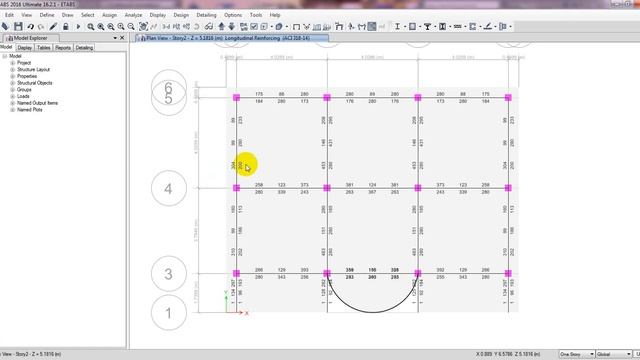Expand the Project tree node
Screen dimensions: 640x360
pyautogui.click(x=13, y=63)
